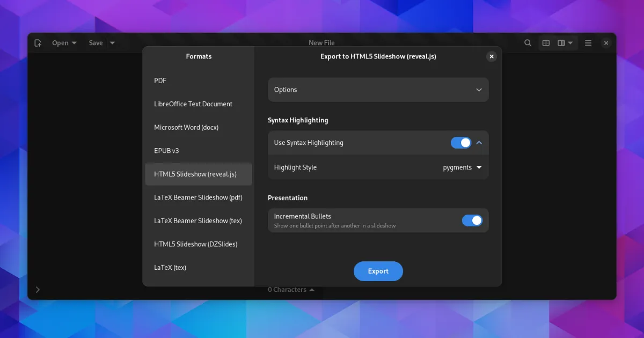Image resolution: width=644 pixels, height=338 pixels.
Task: Show the 0 Characters statistics popup
Action: (x=291, y=290)
